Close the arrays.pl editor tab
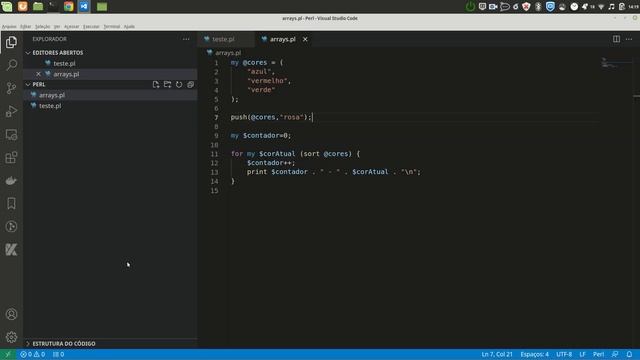The width and height of the screenshot is (640, 360). [305, 39]
